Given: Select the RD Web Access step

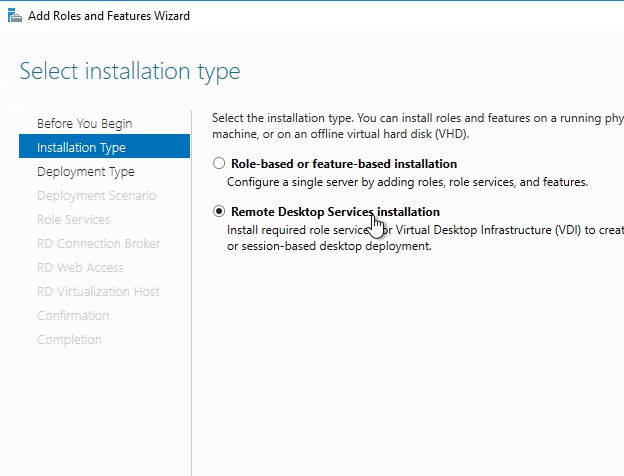Looking at the screenshot, I should click(x=80, y=267).
